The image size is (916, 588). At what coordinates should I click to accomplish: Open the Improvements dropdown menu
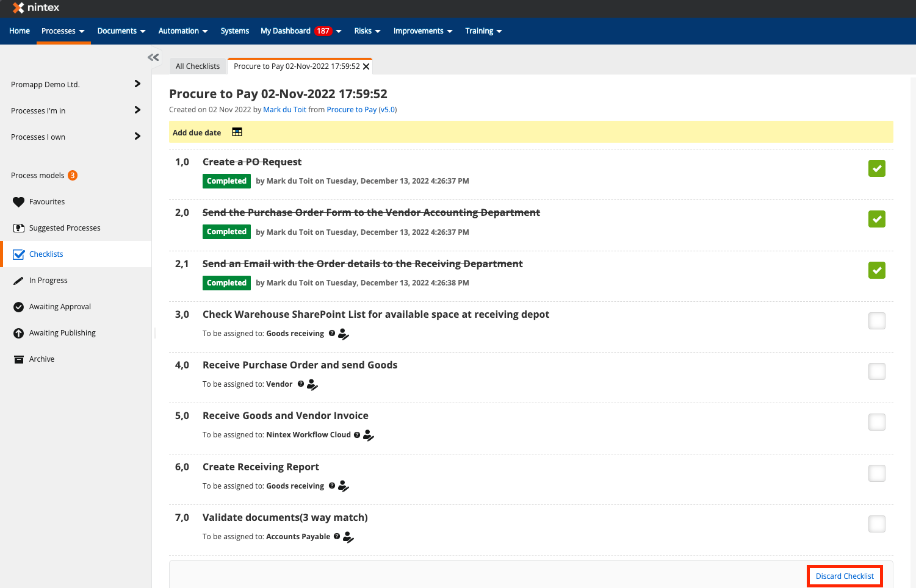423,31
